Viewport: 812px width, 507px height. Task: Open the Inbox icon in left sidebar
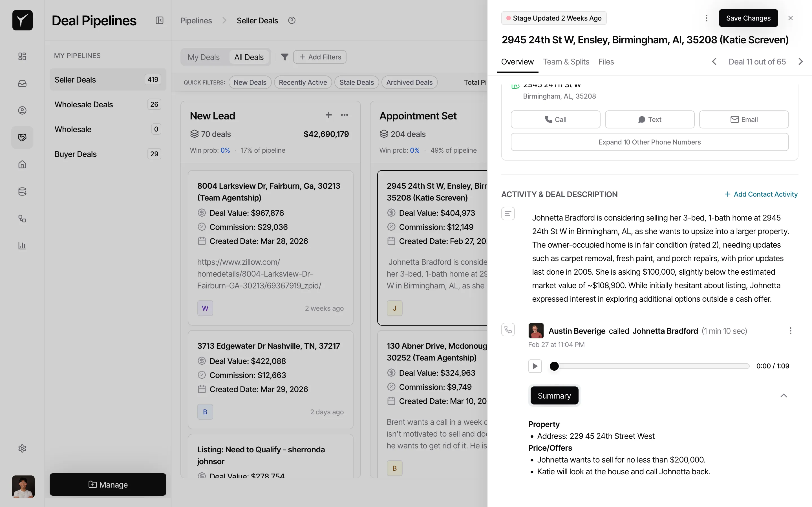click(x=22, y=83)
